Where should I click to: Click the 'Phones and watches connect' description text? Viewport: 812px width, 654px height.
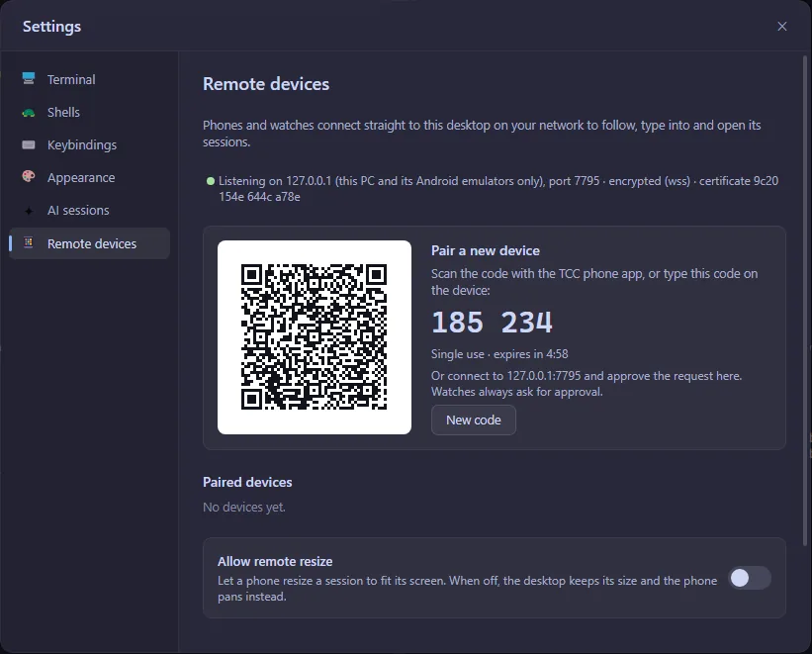coord(482,134)
